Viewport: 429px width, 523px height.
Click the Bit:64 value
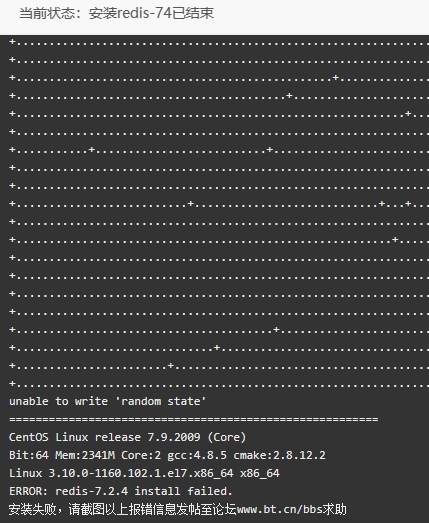point(29,455)
